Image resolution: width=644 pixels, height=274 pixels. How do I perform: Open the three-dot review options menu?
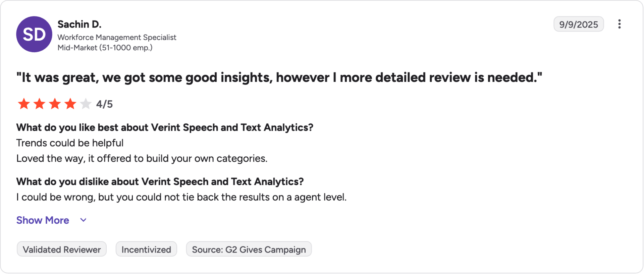619,24
